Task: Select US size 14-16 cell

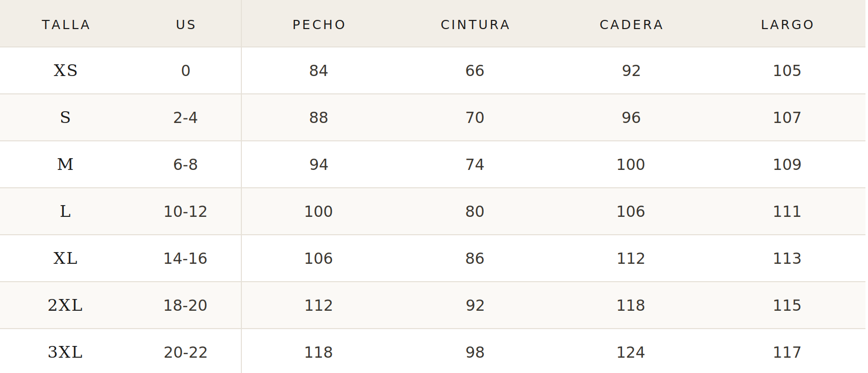Action: (185, 258)
